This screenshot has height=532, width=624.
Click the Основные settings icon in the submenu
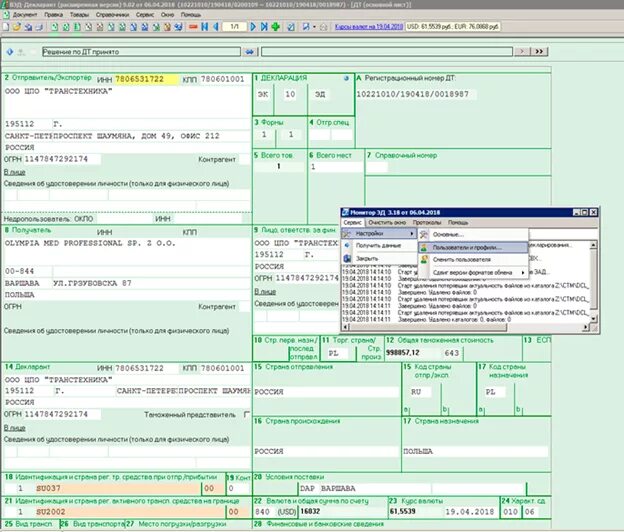point(424,235)
